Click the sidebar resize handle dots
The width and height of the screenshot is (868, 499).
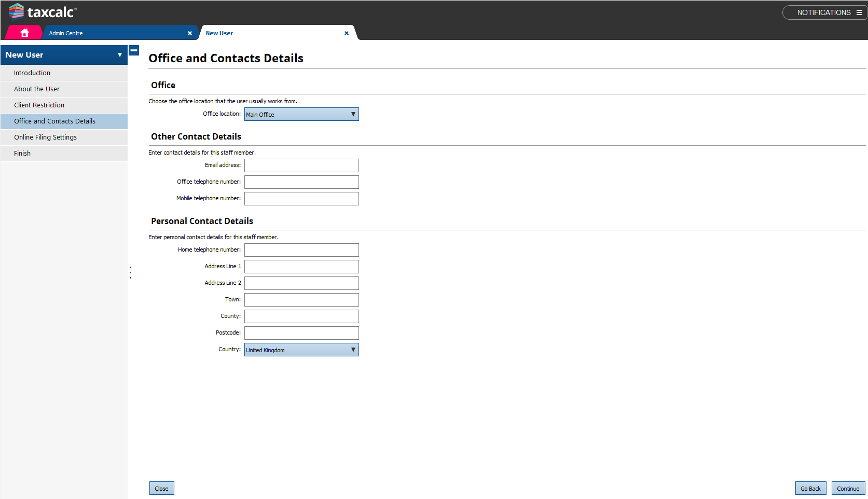130,272
